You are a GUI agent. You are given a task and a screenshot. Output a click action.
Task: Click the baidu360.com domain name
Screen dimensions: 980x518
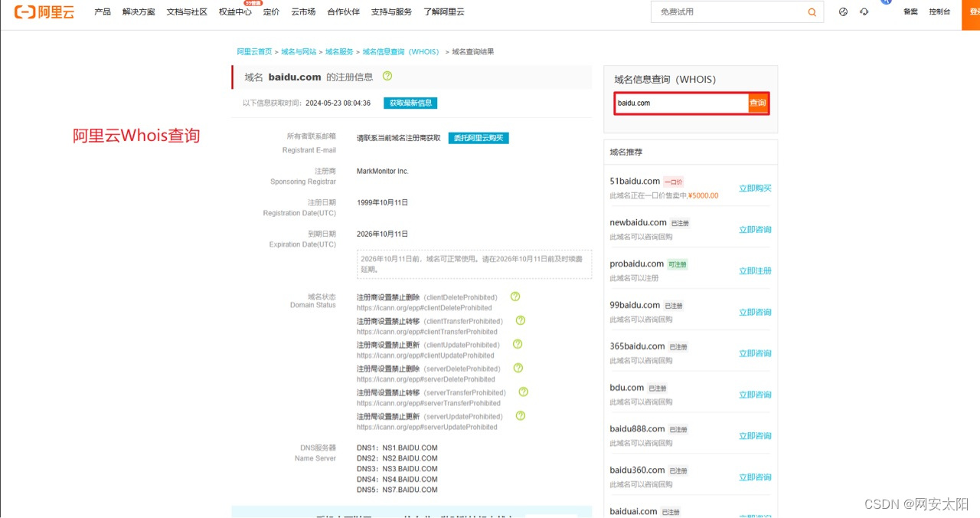(x=637, y=470)
